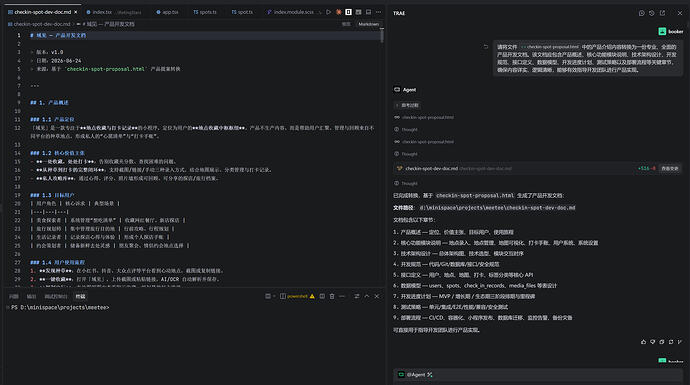The width and height of the screenshot is (690, 385).
Task: Switch to the spots.ts editor tab
Action: tap(205, 12)
